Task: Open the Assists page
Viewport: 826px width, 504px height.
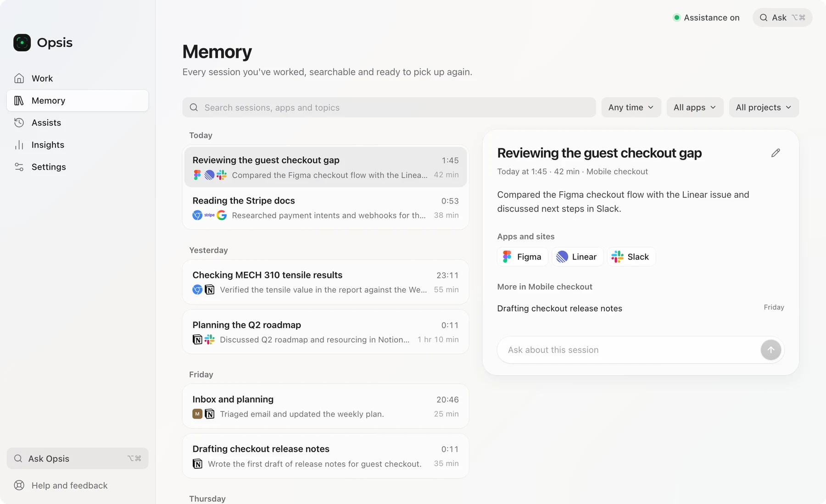Action: click(78, 122)
